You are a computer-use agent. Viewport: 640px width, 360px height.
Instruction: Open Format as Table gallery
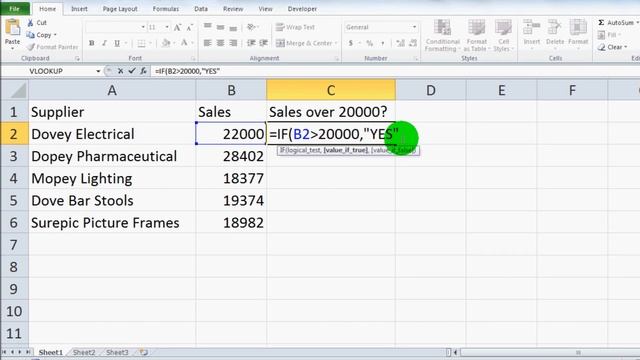[476, 36]
